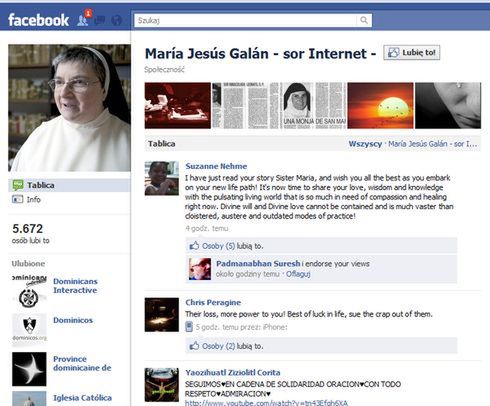Click the Lubię to! like button

[x=412, y=53]
